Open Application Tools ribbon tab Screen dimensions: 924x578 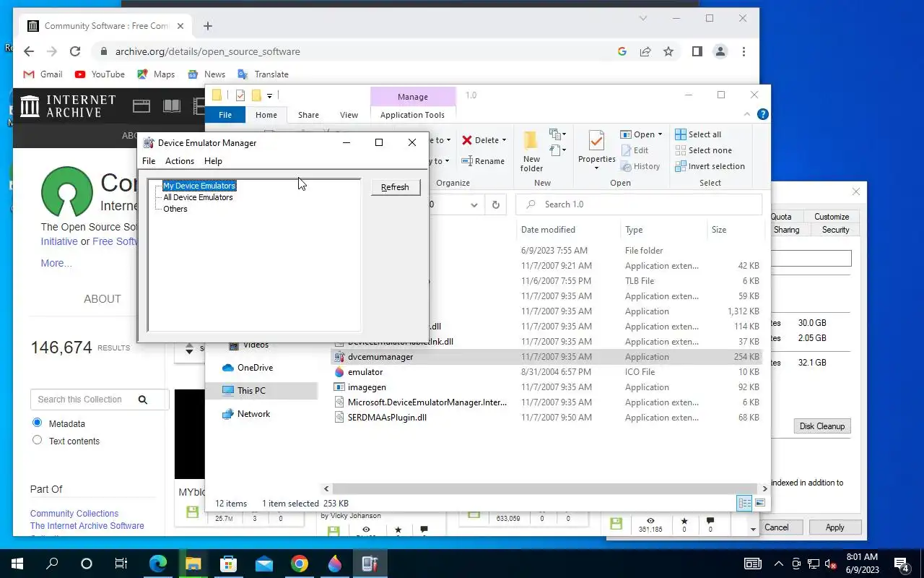412,115
